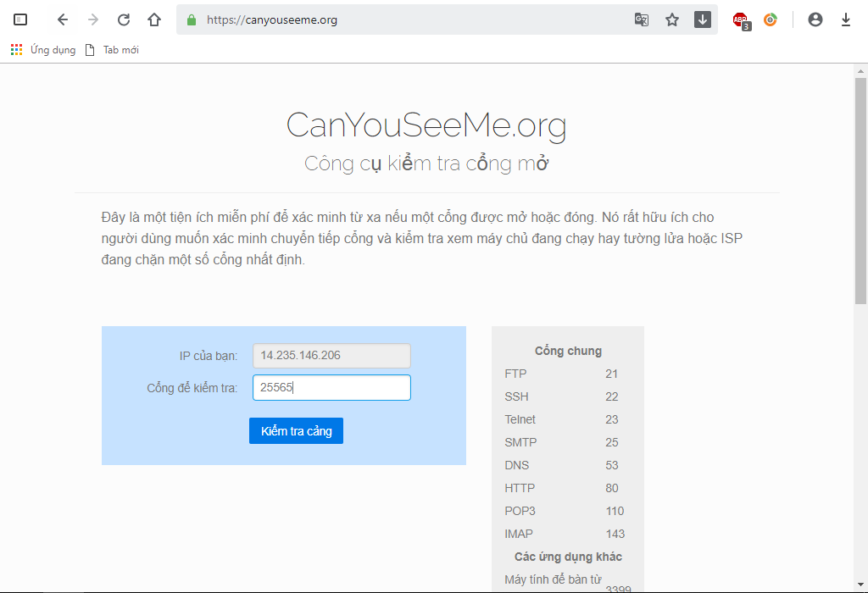The width and height of the screenshot is (868, 593).
Task: Click the Kiểm tra cảng button
Action: 296,431
